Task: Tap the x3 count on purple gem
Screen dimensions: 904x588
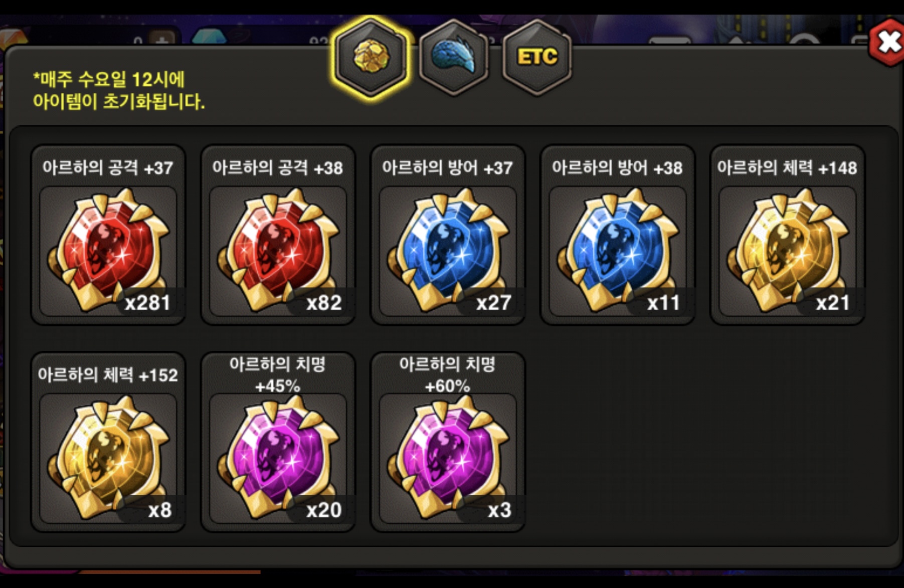Action: 499,510
